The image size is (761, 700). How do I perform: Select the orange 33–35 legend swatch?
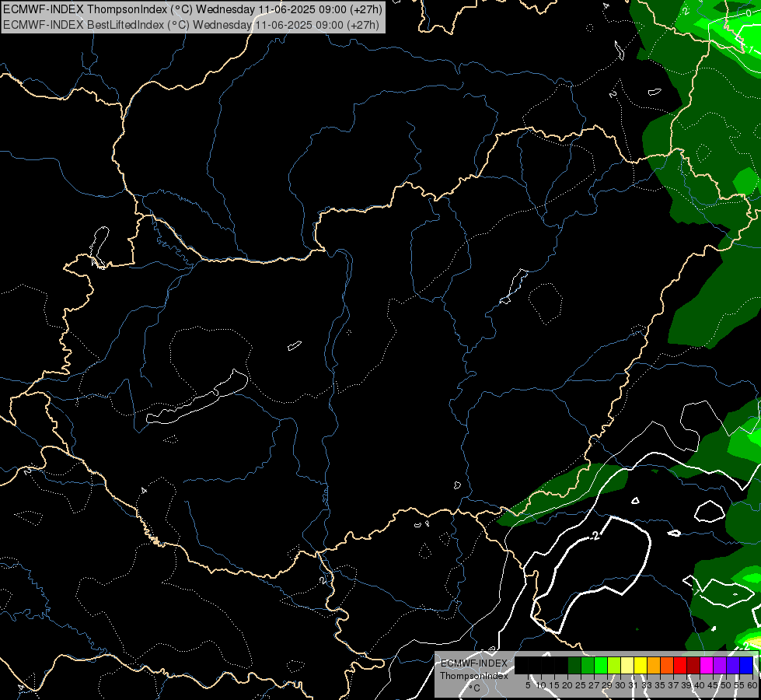pos(654,665)
